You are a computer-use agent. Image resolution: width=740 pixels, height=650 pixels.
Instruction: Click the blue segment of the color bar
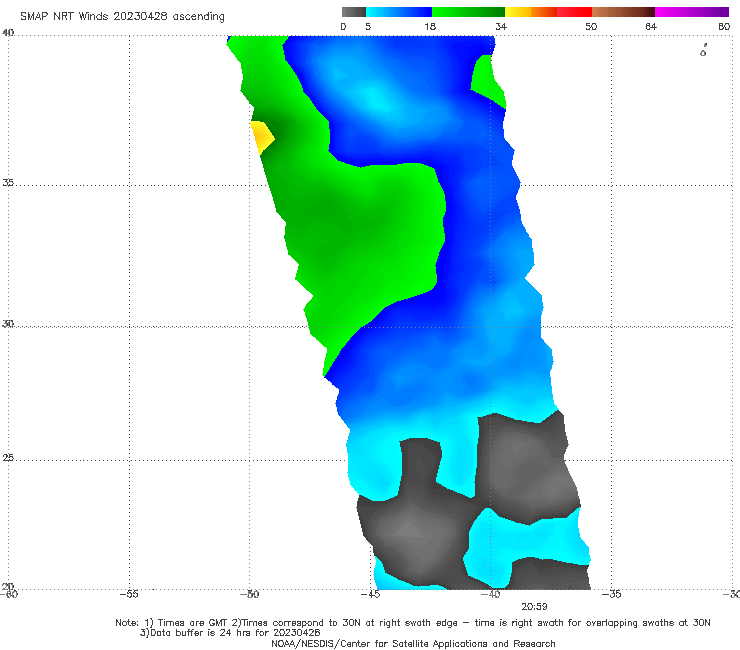399,12
